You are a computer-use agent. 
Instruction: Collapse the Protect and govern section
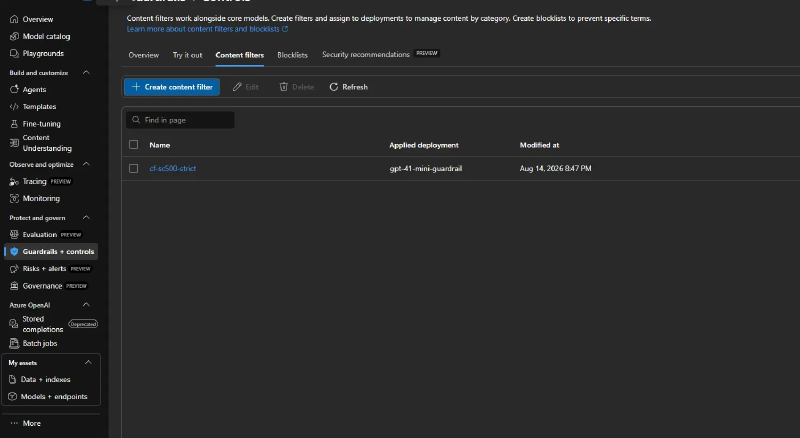point(86,217)
